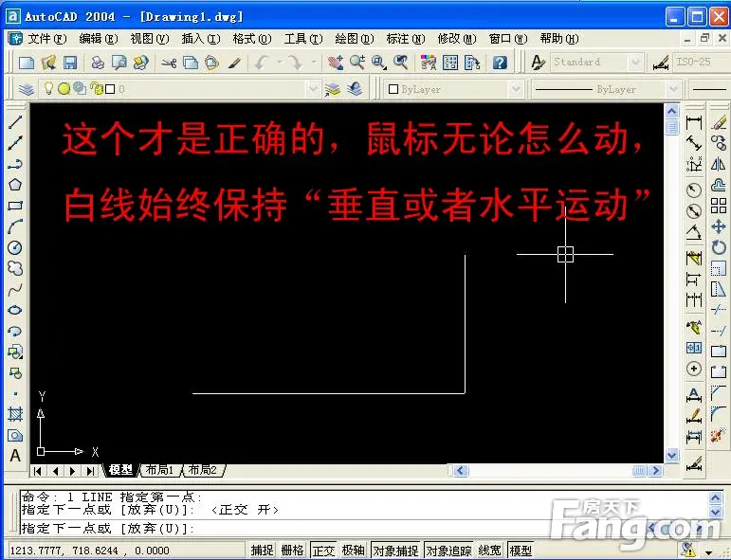Jump to the last layout tab arrow
The image size is (731, 560).
tap(90, 471)
